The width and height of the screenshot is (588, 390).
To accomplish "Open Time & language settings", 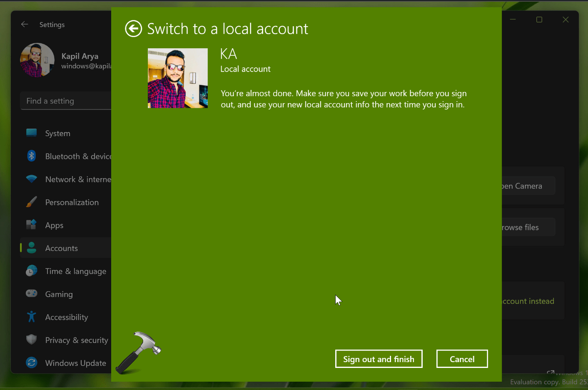I will 76,271.
